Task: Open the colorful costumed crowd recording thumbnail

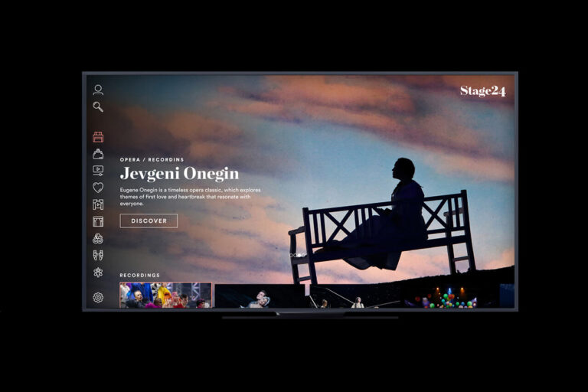Action: [x=165, y=296]
